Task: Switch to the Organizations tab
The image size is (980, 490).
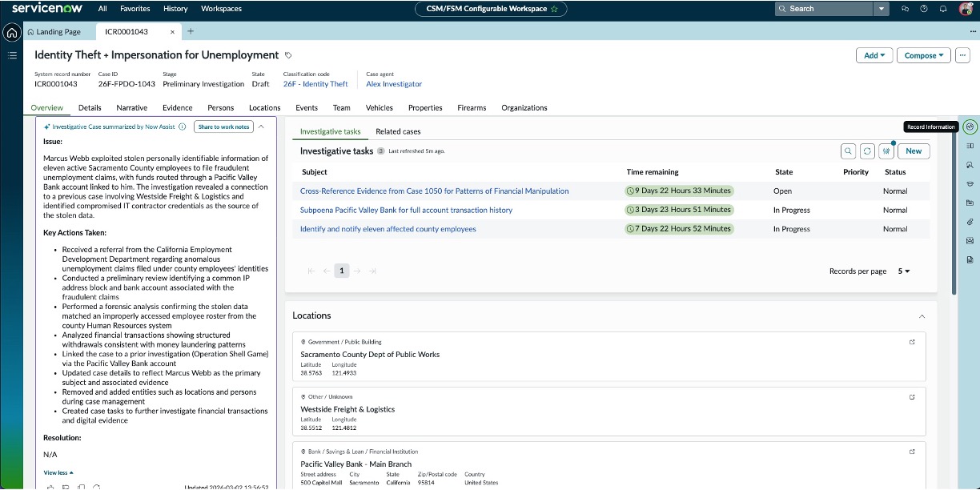Action: 524,107
